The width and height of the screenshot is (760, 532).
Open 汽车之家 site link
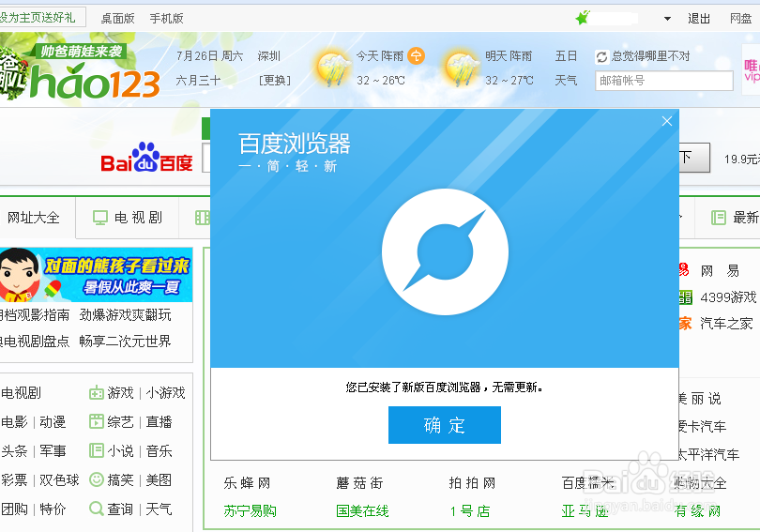[x=726, y=323]
